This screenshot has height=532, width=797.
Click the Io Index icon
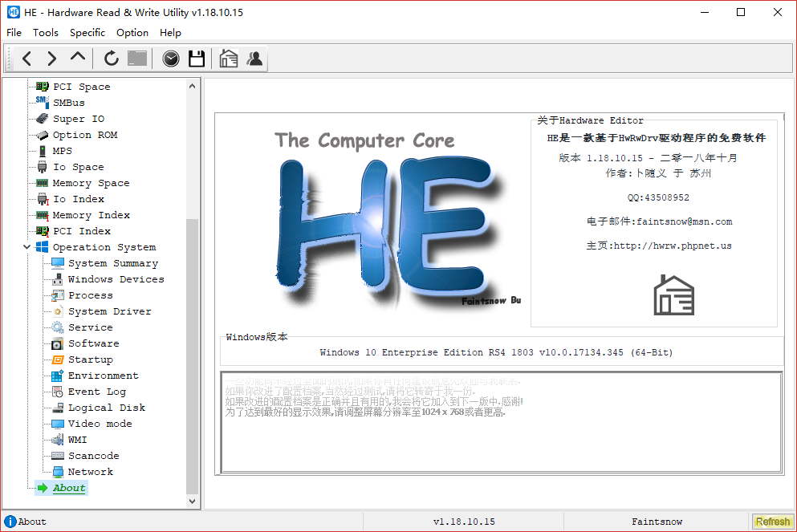(43, 199)
